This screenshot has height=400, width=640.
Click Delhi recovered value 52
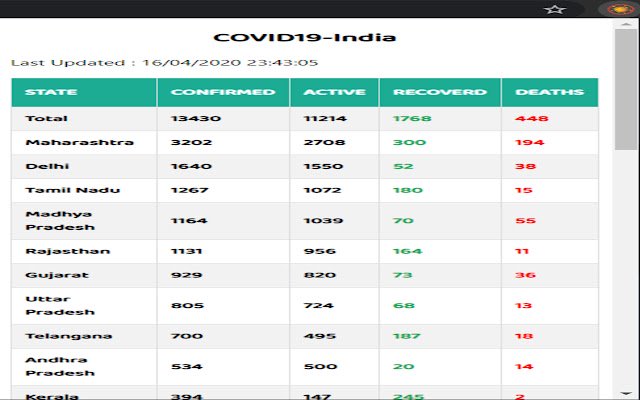click(x=403, y=167)
